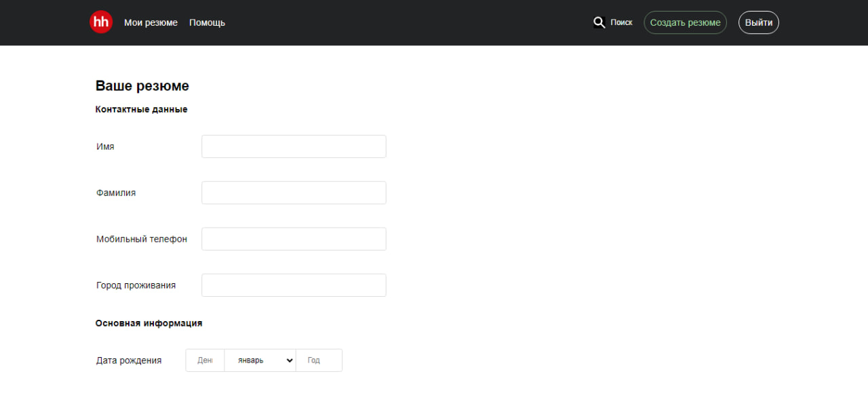The image size is (868, 395).
Task: Click the Мобильный телефон label text
Action: pos(142,238)
